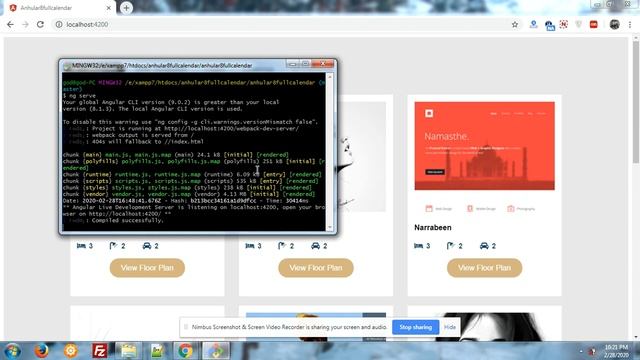Click View Floor Plan on the first card
Screen dimensions: 640x360
(x=147, y=268)
